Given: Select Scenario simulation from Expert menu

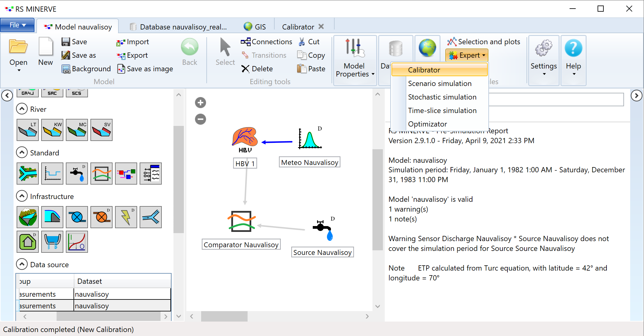Looking at the screenshot, I should [439, 84].
